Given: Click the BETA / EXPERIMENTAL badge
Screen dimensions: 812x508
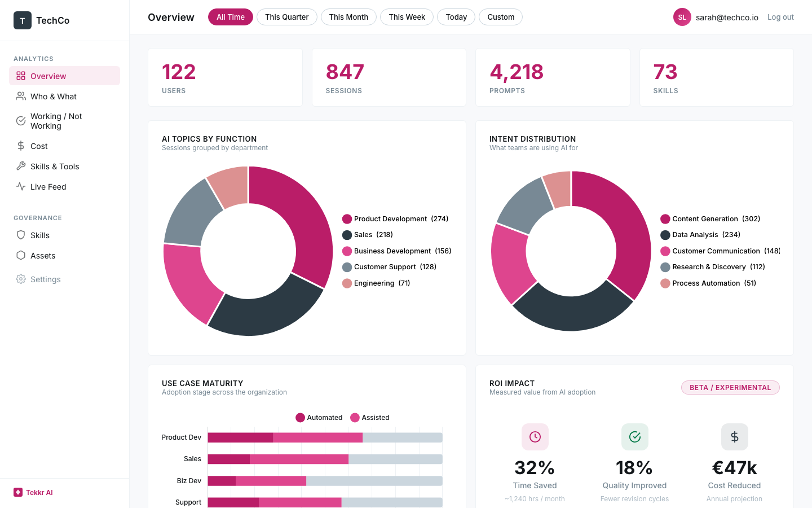Looking at the screenshot, I should (x=730, y=388).
